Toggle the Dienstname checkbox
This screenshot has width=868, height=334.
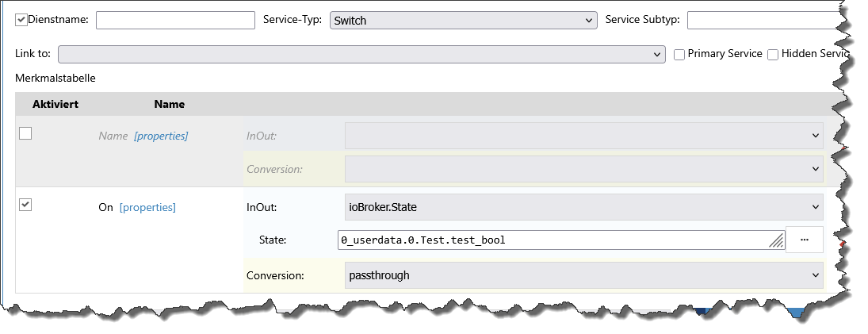(21, 20)
